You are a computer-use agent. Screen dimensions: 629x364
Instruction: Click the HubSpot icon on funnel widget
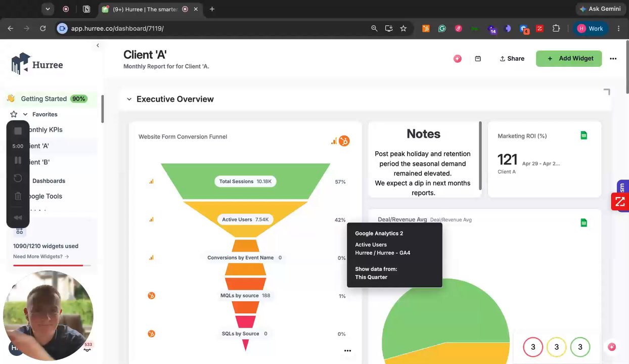point(344,141)
